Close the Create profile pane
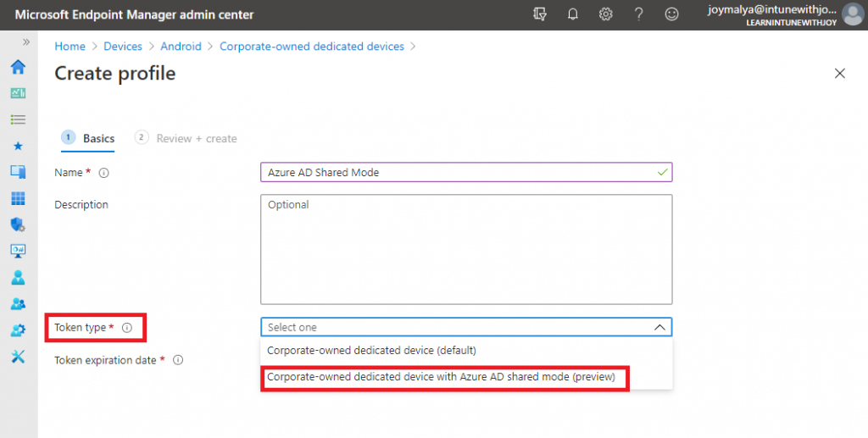 click(840, 73)
